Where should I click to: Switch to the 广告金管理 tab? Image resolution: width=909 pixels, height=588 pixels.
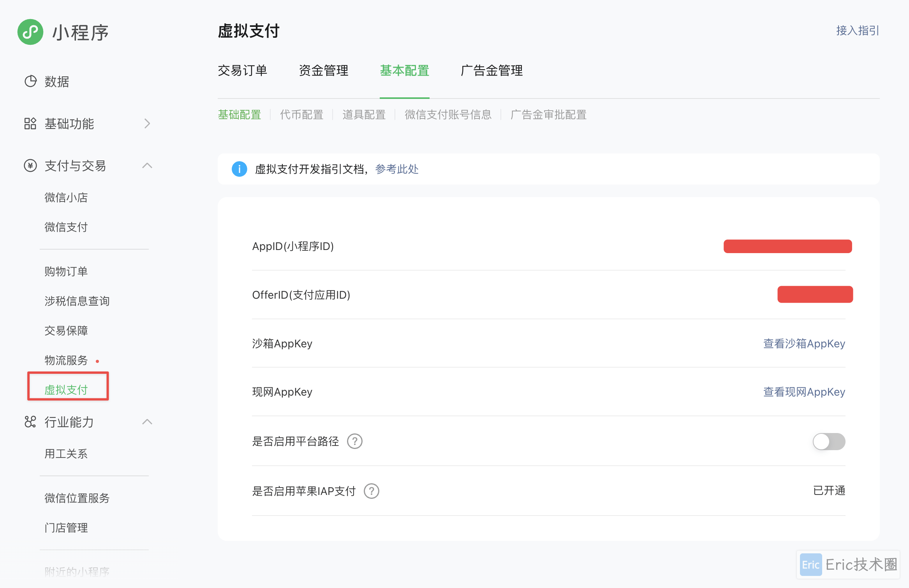[x=492, y=70]
